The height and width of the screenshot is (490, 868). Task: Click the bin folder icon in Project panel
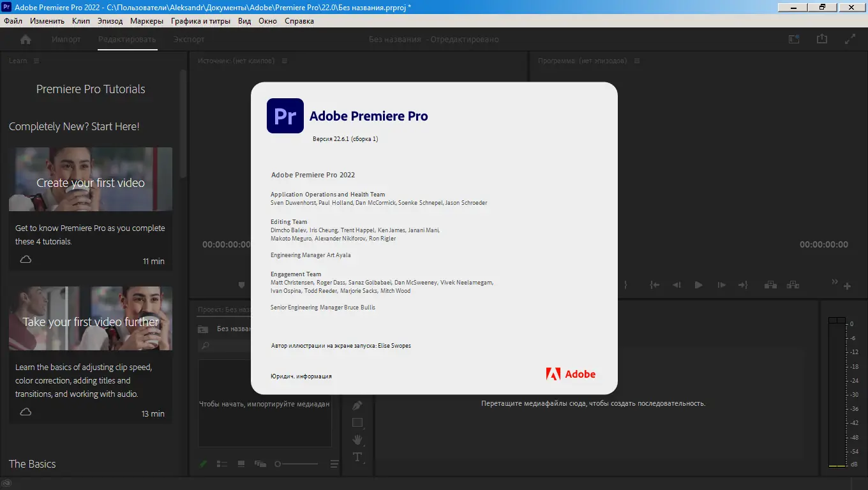(x=203, y=329)
